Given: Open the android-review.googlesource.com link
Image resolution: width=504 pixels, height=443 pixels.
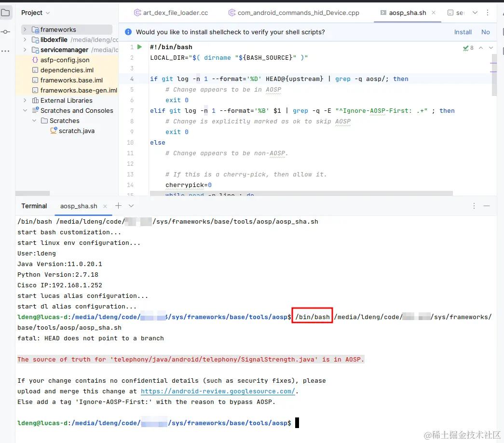Looking at the screenshot, I should (x=218, y=391).
